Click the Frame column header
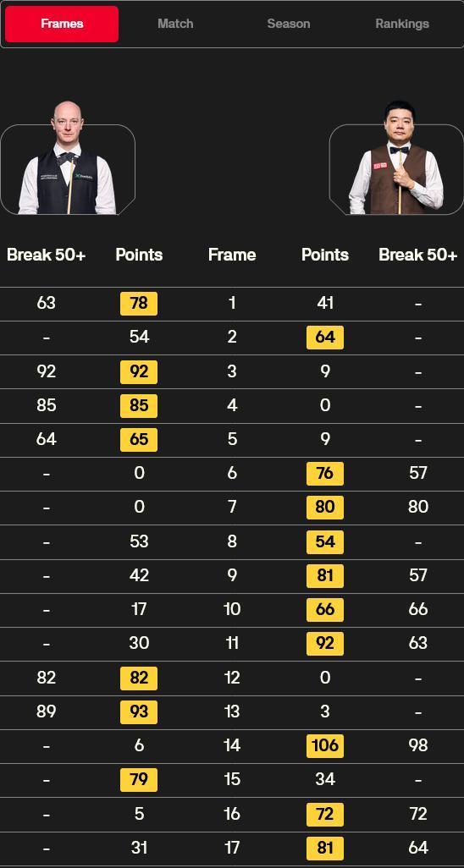The height and width of the screenshot is (868, 464). [x=232, y=255]
